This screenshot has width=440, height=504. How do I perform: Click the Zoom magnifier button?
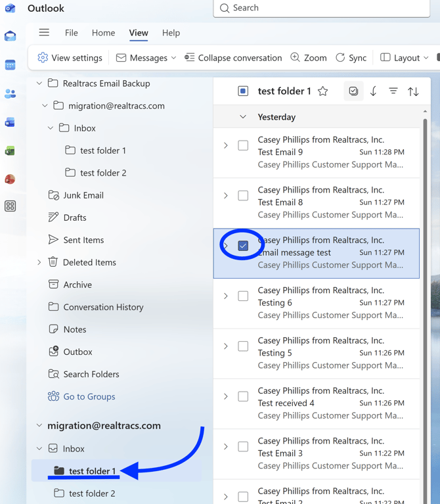click(309, 58)
